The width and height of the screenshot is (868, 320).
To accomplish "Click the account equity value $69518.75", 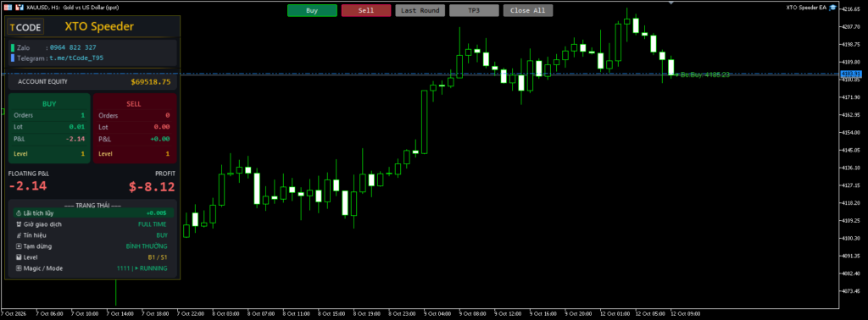I will (x=151, y=82).
